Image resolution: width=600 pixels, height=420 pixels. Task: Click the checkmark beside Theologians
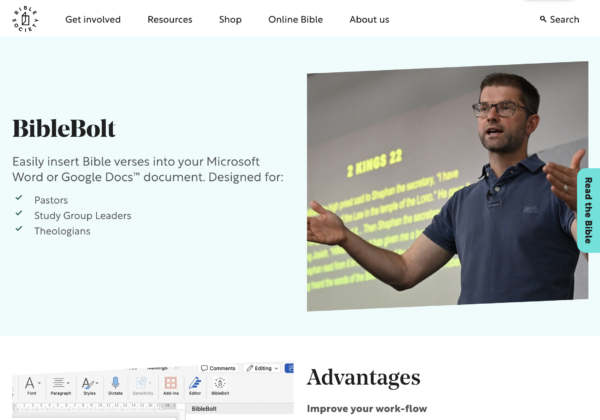(19, 228)
